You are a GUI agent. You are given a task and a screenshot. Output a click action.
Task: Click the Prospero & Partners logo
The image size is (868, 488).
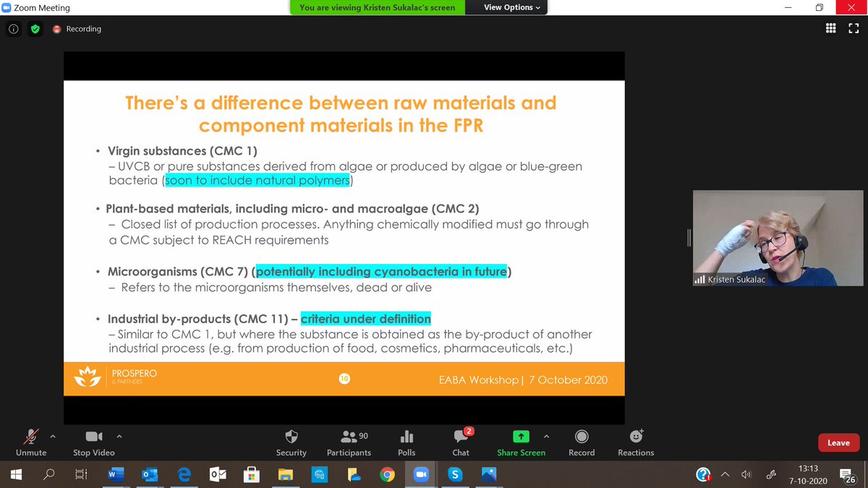coord(116,377)
